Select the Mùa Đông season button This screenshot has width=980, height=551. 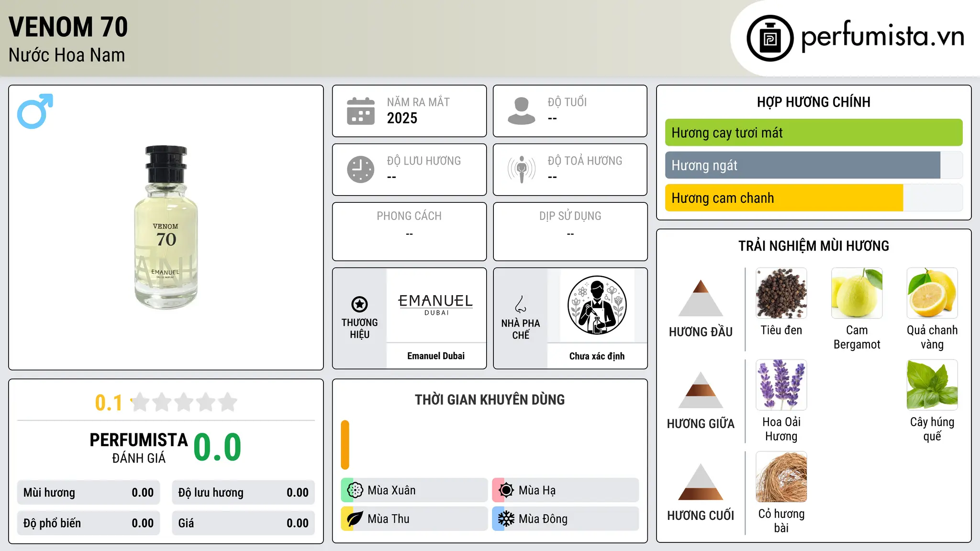coord(566,519)
